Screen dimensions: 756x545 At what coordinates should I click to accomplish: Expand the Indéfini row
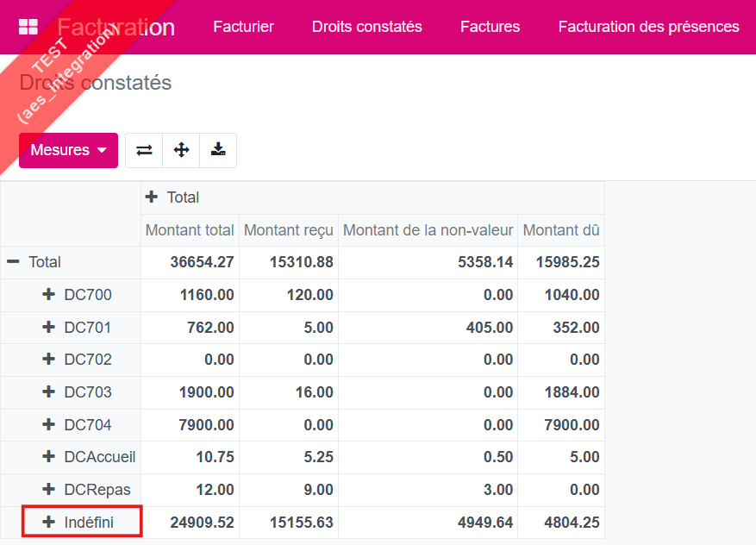point(80,523)
